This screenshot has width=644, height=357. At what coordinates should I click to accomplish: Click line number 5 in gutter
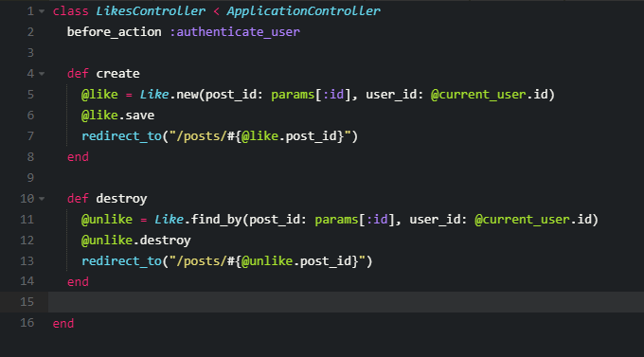click(x=30, y=95)
